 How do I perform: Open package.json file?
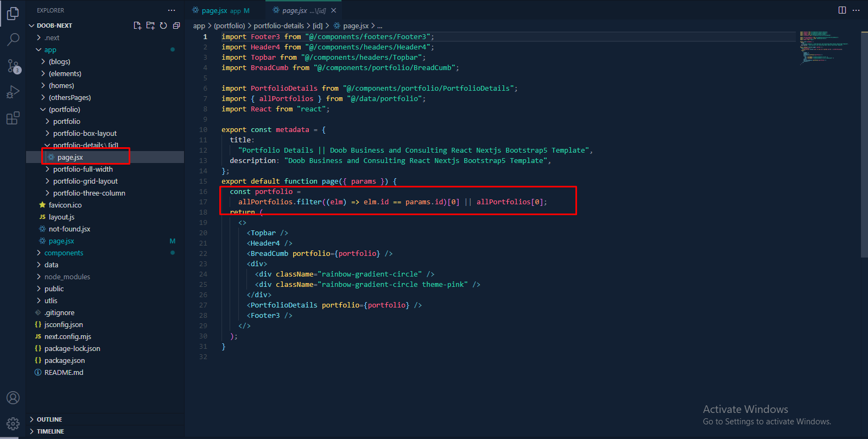pos(105,360)
